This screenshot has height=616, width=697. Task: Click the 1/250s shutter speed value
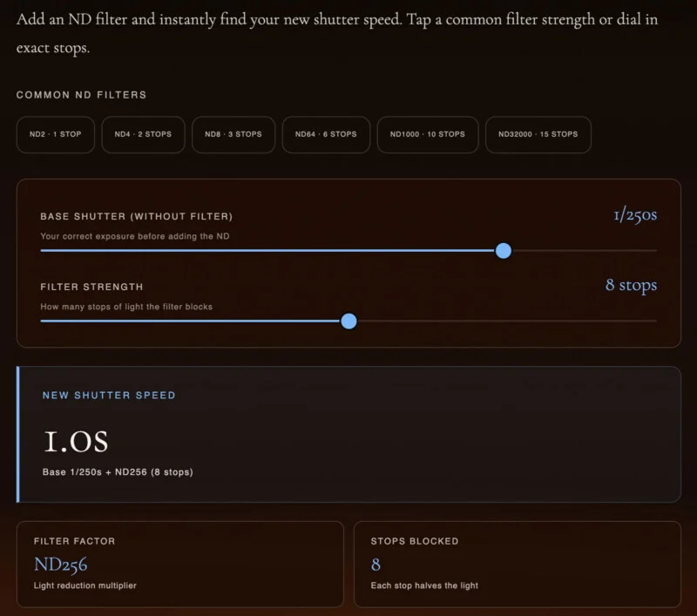(x=634, y=215)
